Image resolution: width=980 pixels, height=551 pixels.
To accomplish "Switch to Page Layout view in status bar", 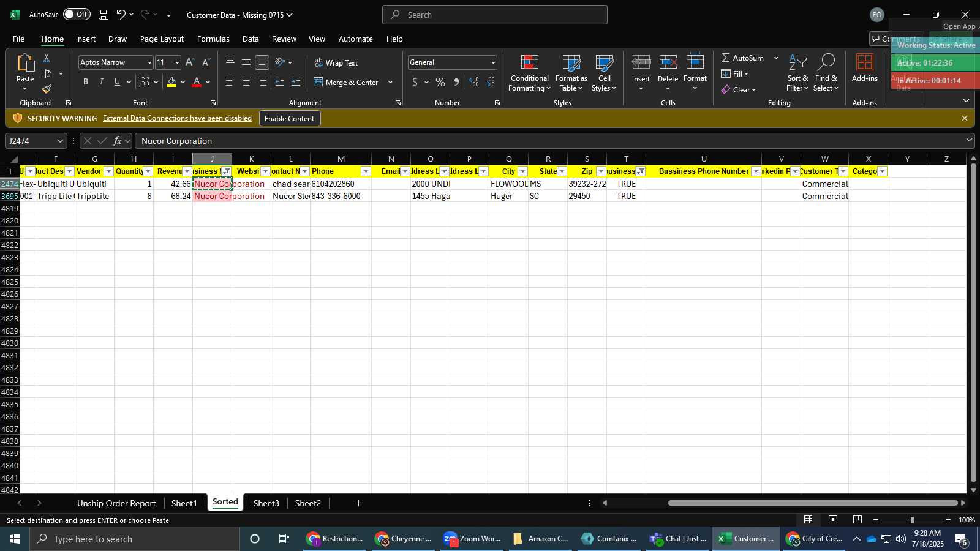I will (833, 520).
